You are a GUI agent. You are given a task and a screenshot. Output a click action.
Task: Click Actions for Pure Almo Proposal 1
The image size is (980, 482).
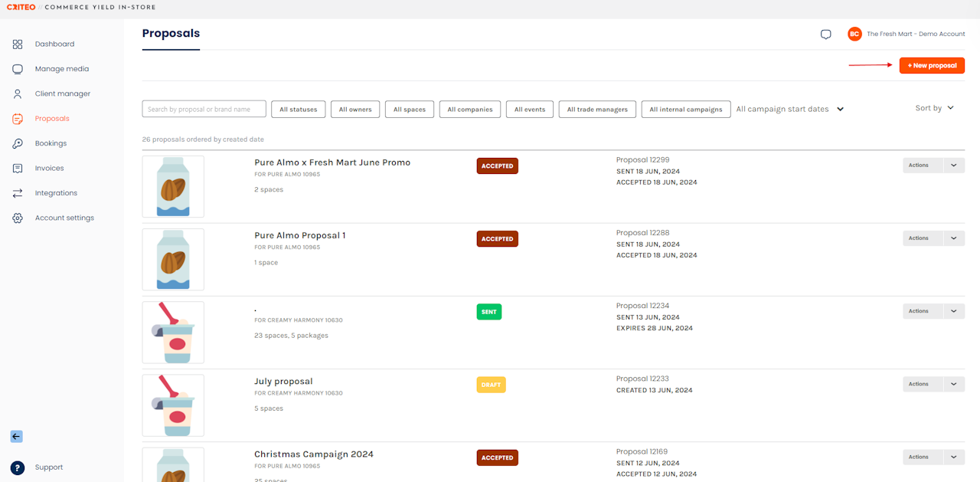click(x=923, y=238)
